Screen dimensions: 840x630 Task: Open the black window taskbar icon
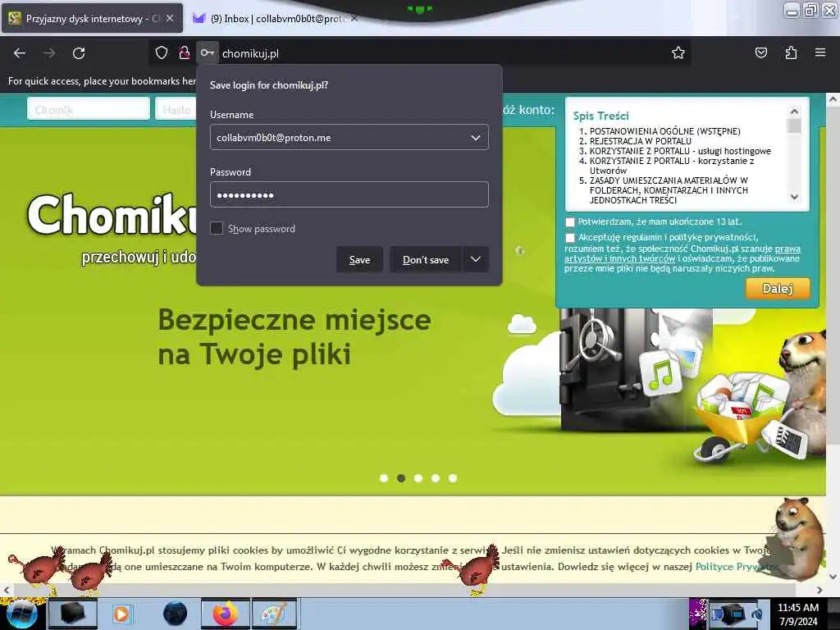click(x=73, y=614)
